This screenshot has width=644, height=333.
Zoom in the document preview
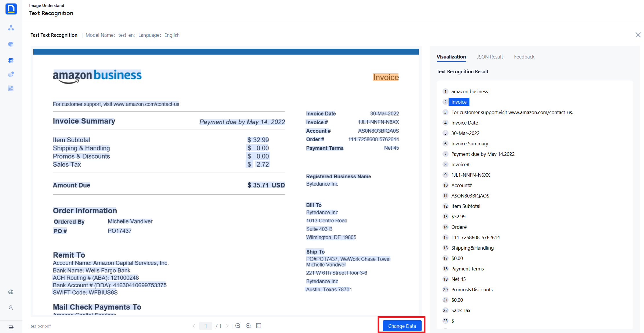pyautogui.click(x=248, y=326)
